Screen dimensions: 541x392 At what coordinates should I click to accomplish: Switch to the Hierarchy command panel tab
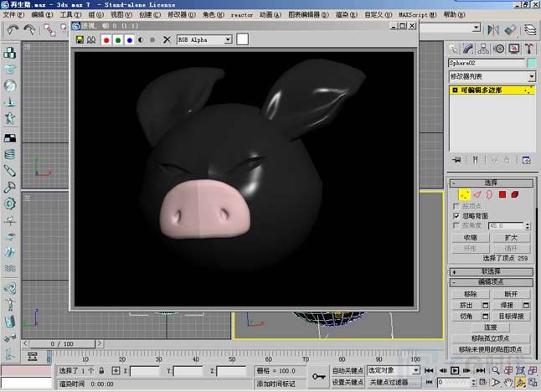483,49
